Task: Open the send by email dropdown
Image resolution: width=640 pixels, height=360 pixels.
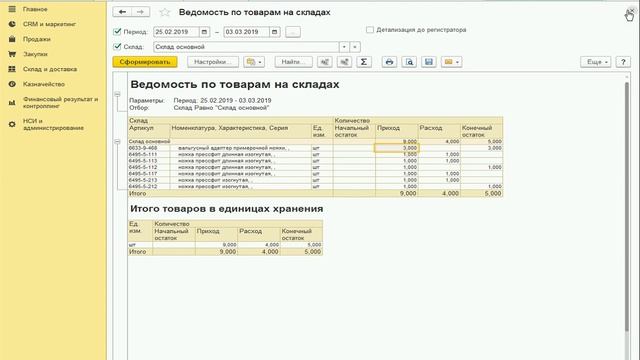Action: point(451,62)
